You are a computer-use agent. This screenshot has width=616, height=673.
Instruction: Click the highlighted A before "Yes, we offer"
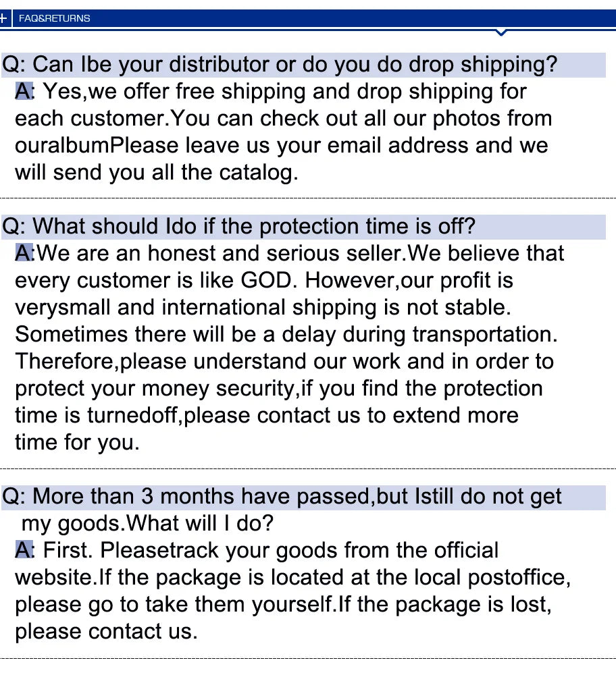pos(23,91)
